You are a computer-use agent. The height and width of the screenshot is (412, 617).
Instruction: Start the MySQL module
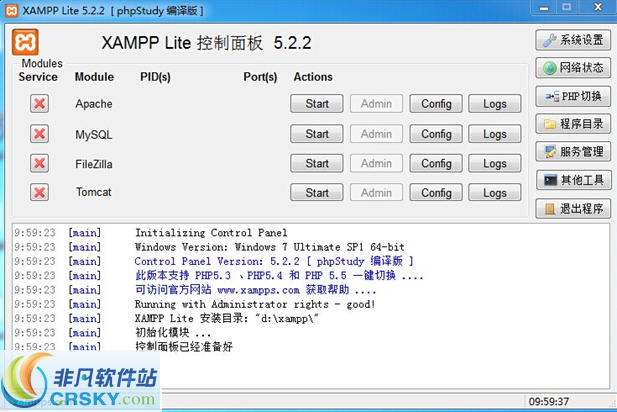317,134
